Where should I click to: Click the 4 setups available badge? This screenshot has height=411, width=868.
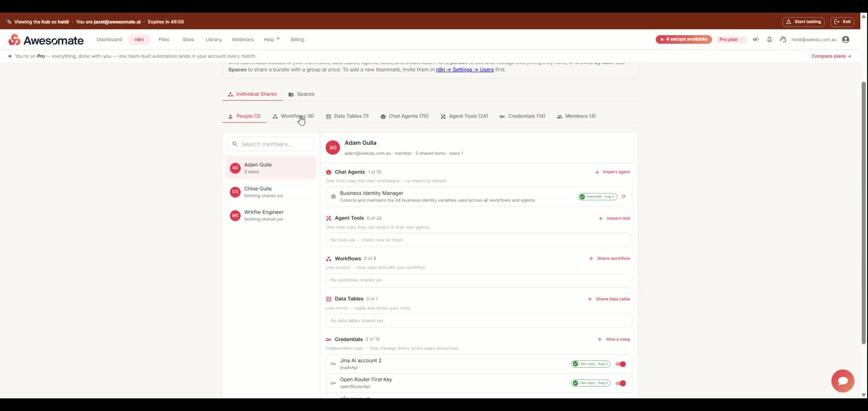click(x=684, y=40)
